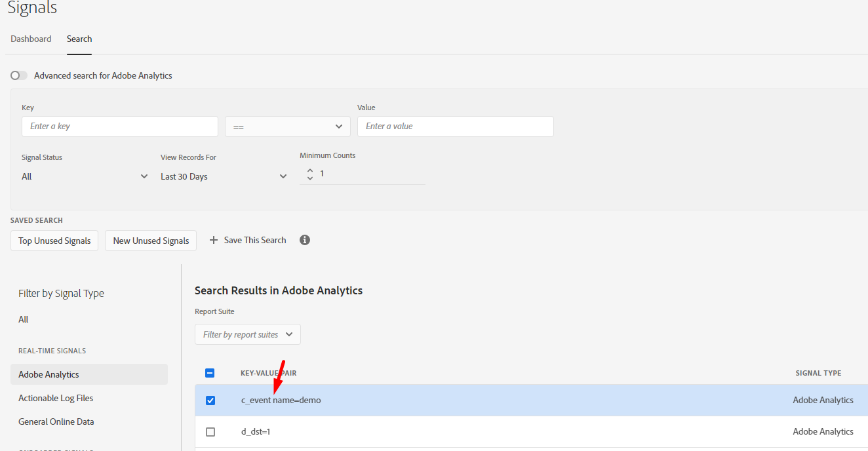The height and width of the screenshot is (451, 868).
Task: Click Save This Search
Action: click(x=248, y=240)
